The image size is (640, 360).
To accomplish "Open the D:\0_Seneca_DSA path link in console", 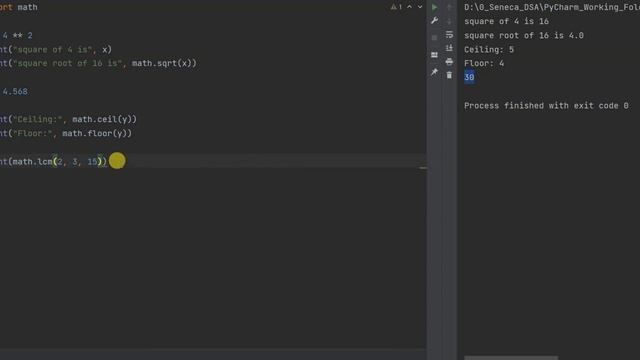I will click(x=552, y=7).
